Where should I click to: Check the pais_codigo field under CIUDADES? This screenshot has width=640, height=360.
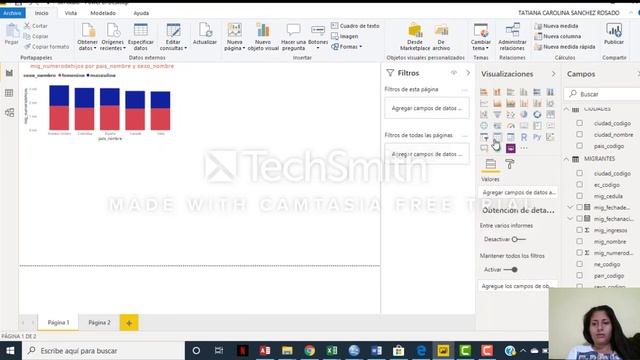pyautogui.click(x=580, y=146)
